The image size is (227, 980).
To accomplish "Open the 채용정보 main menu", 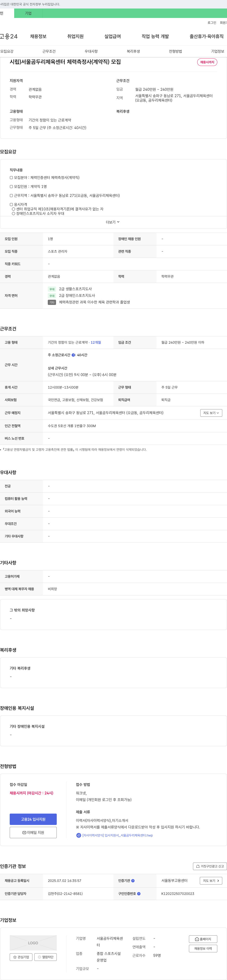I will (38, 37).
